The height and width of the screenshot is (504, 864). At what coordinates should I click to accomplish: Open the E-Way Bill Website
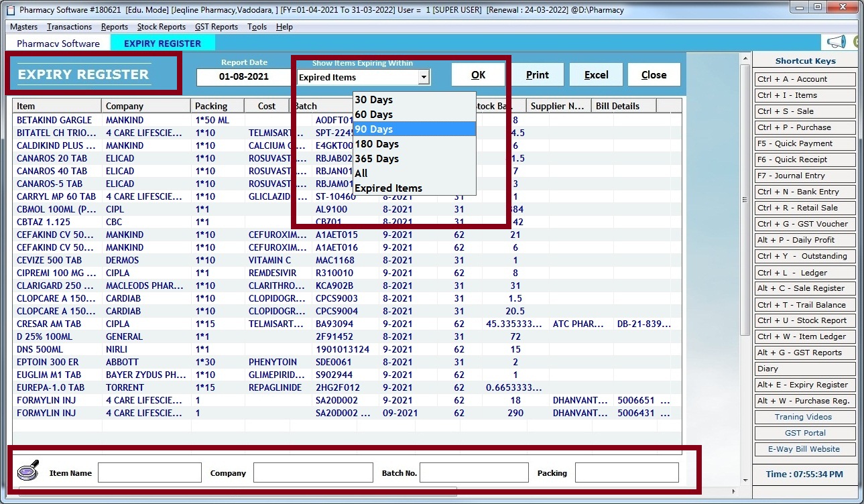805,449
